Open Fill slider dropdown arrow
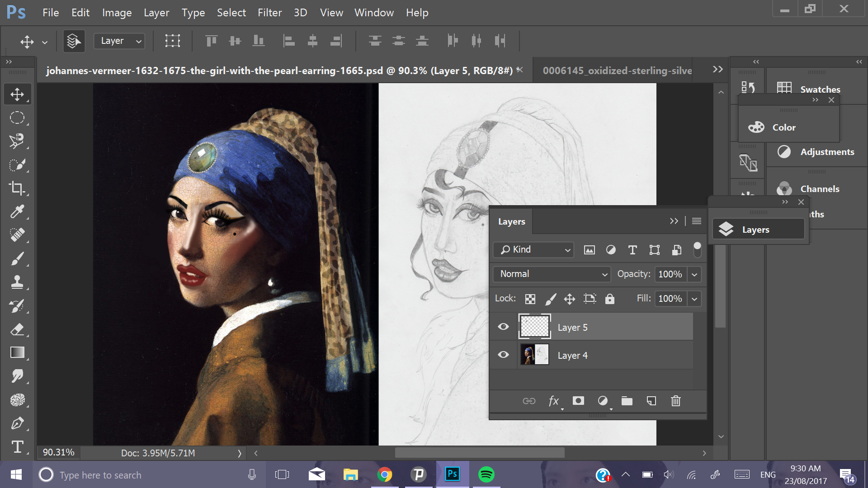Image resolution: width=868 pixels, height=488 pixels. coord(694,299)
